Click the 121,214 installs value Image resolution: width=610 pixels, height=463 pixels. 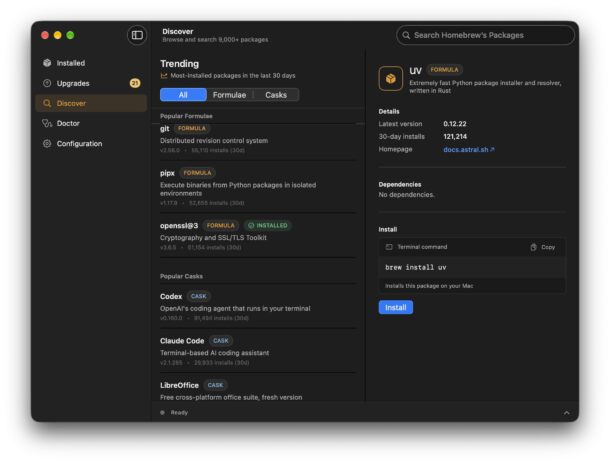tap(455, 137)
